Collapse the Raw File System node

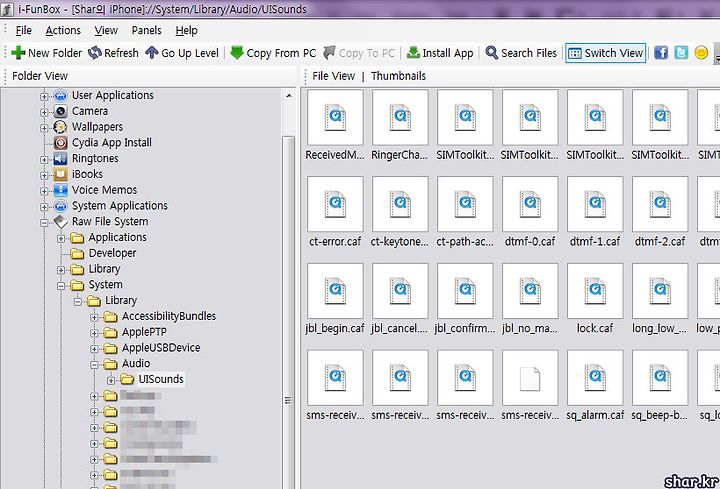44,223
